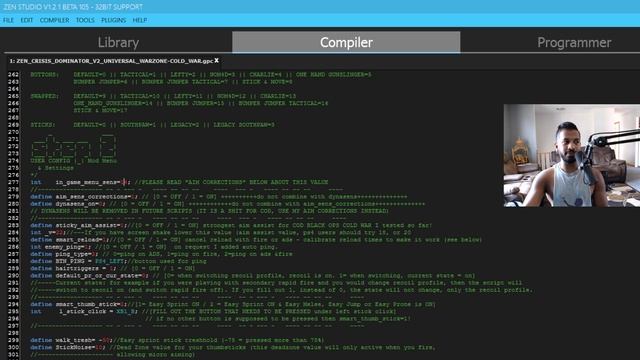Select the ZEN_CRISIS_DOMINATOR_V2 gpc file tab
Image resolution: width=640 pixels, height=360 pixels.
[x=111, y=61]
